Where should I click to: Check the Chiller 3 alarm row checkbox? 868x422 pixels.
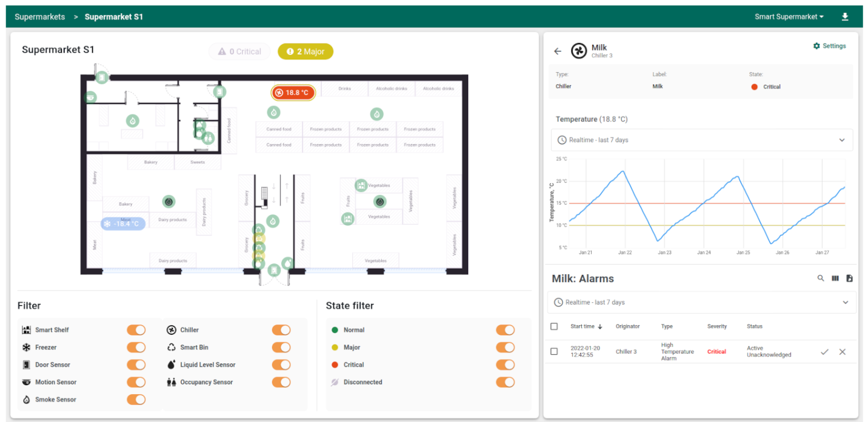[x=554, y=351]
